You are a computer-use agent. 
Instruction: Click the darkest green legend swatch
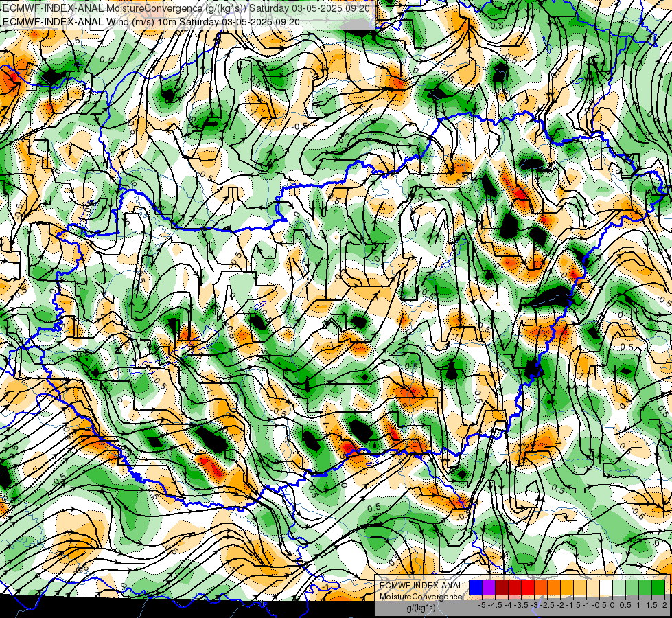[x=658, y=587]
